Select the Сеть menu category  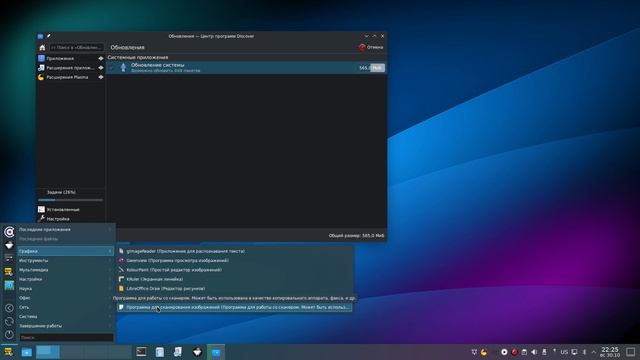65,307
